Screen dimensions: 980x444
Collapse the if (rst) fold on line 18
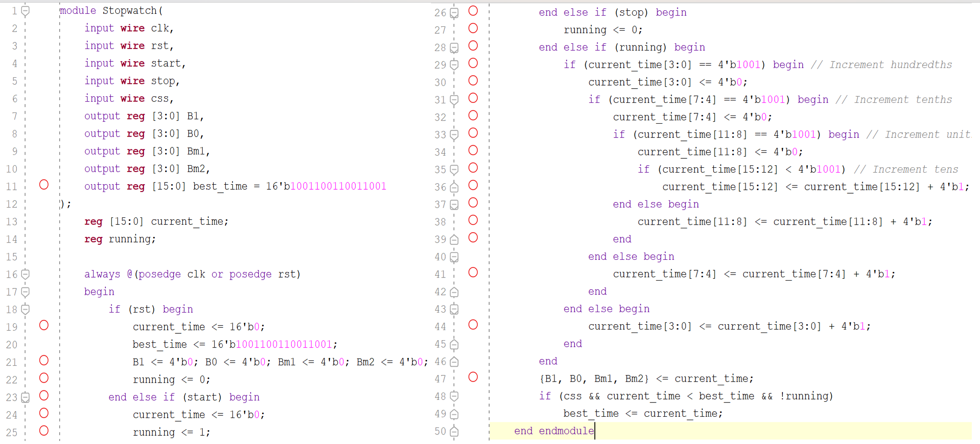click(x=26, y=309)
